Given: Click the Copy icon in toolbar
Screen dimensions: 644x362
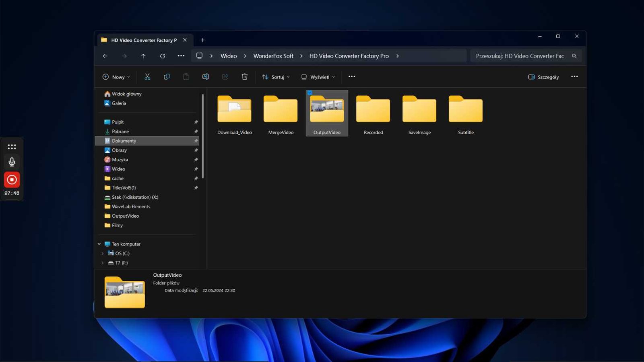Looking at the screenshot, I should (167, 77).
